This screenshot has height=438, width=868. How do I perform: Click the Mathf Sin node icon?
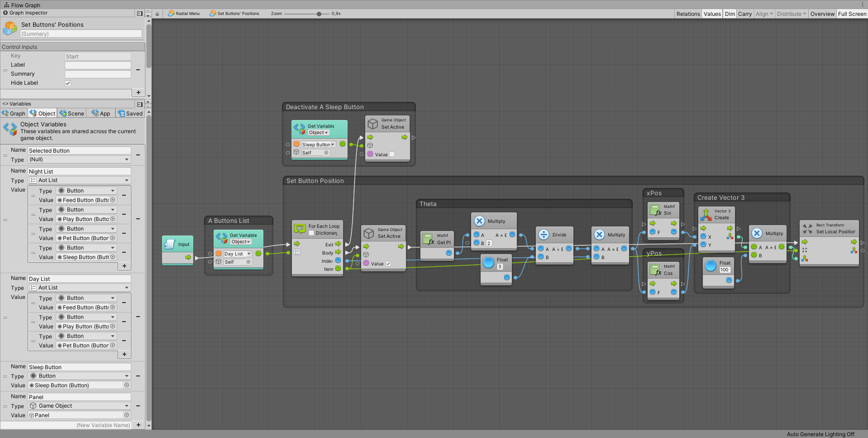pos(655,210)
